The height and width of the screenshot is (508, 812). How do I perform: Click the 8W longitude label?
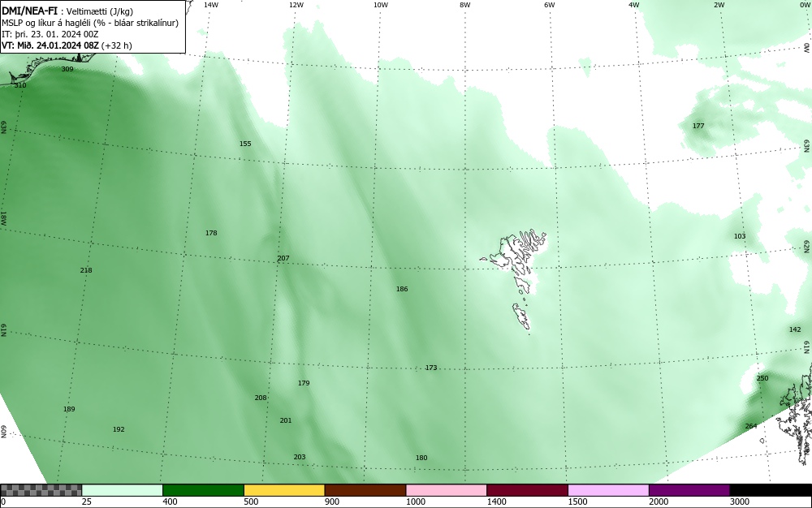465,5
